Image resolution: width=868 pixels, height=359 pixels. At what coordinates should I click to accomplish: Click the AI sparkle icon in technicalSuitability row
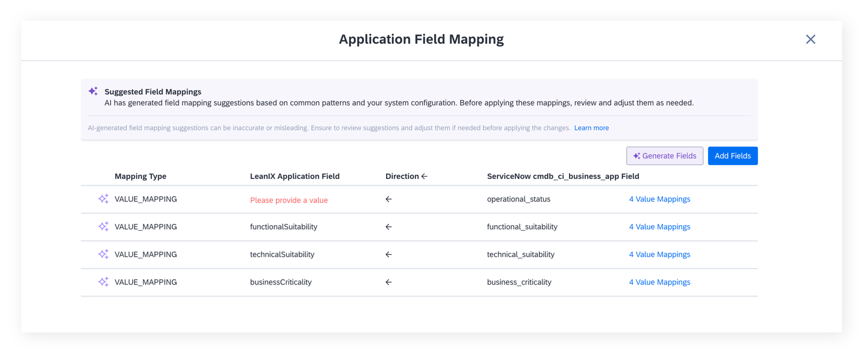coord(103,254)
